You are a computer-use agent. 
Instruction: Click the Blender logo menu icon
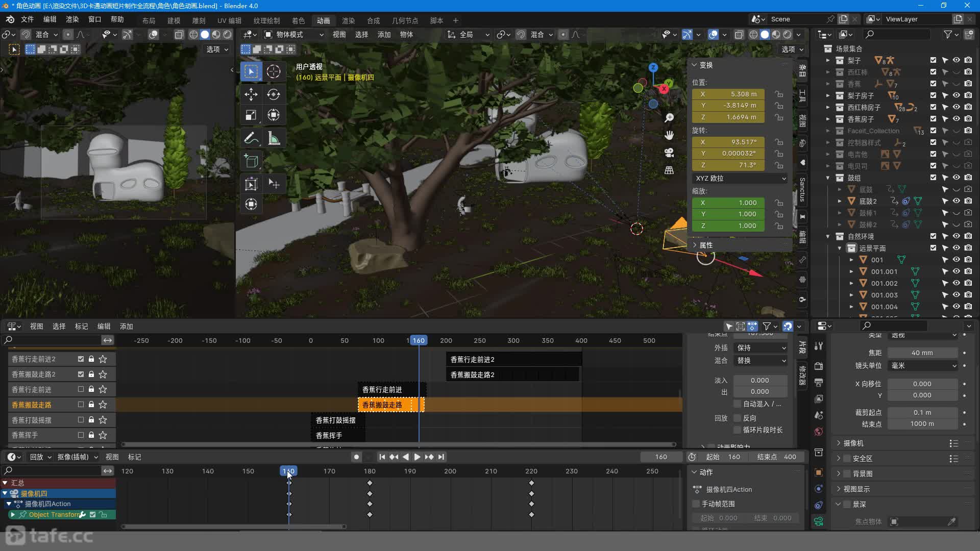pyautogui.click(x=10, y=19)
